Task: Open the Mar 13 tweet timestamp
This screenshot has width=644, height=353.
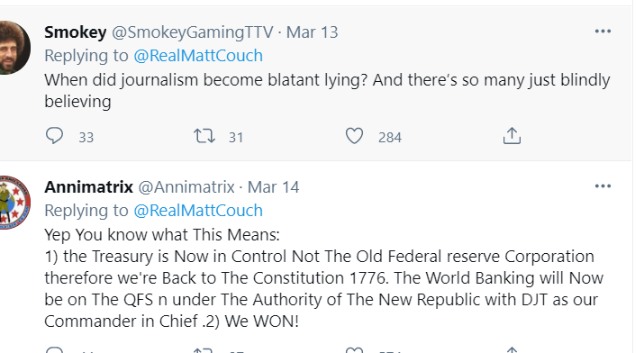Action: click(x=313, y=32)
